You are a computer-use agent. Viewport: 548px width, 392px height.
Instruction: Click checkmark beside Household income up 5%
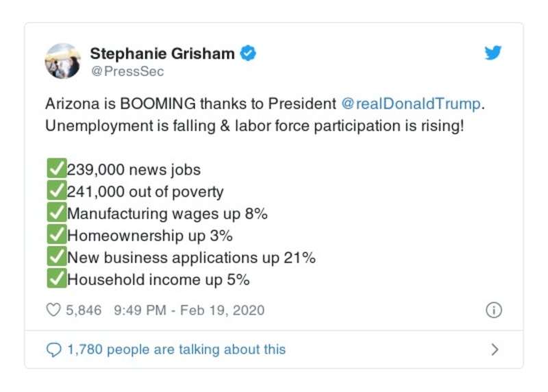pyautogui.click(x=56, y=279)
